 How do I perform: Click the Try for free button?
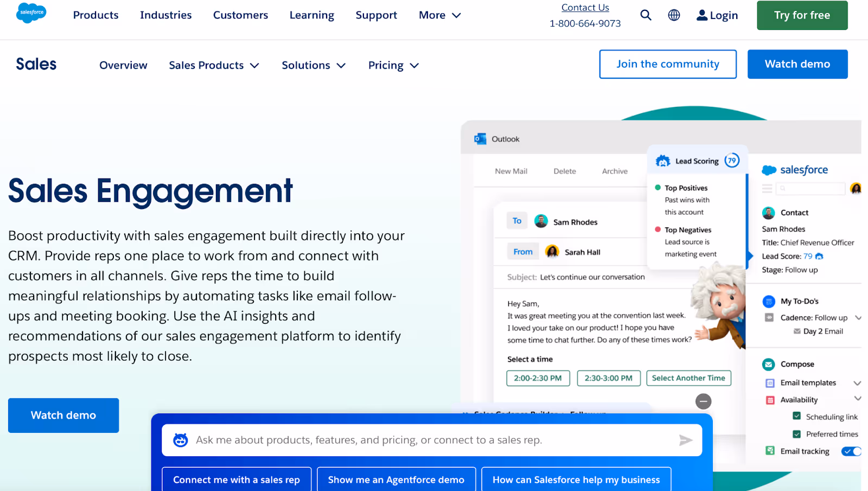coord(802,15)
